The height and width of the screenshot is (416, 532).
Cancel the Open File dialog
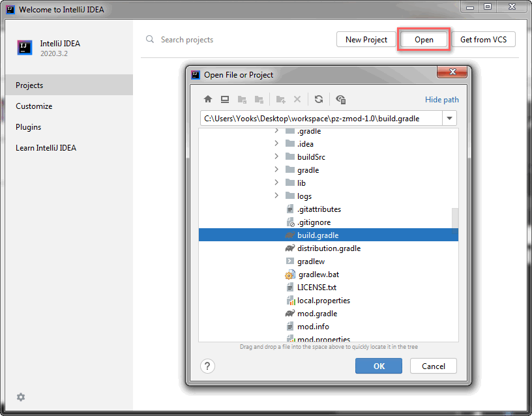pos(434,366)
